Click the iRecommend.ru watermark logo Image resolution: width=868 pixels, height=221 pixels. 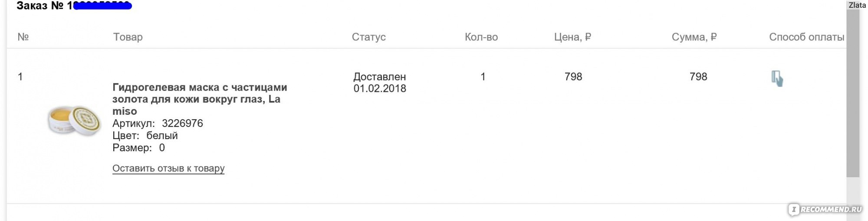click(825, 209)
